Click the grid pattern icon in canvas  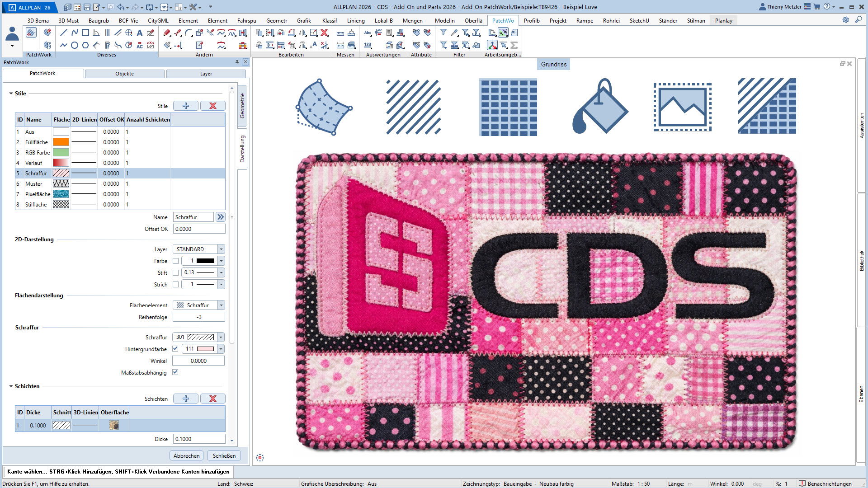508,107
